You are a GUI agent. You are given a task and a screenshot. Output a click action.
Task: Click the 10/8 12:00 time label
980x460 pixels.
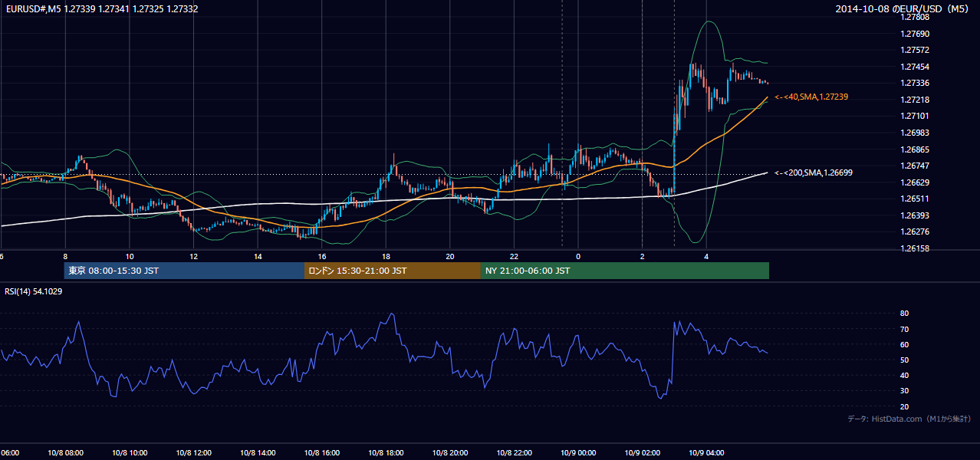pos(193,453)
